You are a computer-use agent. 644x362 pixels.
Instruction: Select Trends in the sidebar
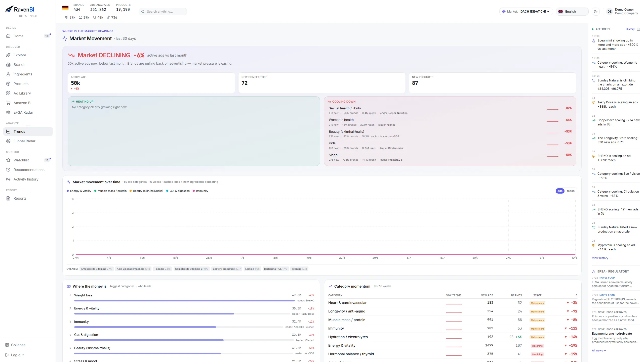coord(28,131)
